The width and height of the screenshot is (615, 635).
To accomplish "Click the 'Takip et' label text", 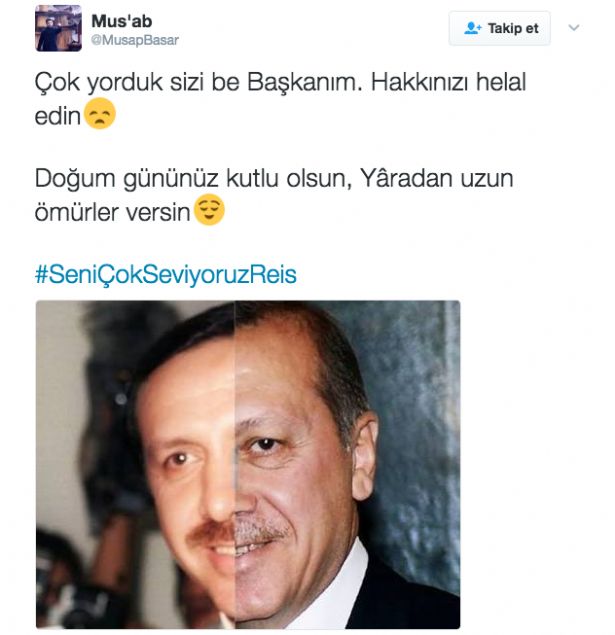I will click(x=513, y=28).
